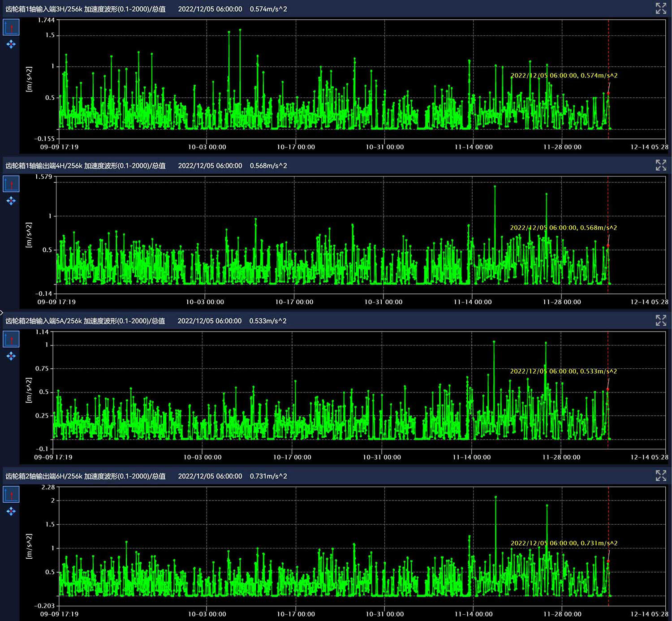Click the 3H/256k chart title in the first header
The height and width of the screenshot is (621, 672).
pyautogui.click(x=85, y=9)
